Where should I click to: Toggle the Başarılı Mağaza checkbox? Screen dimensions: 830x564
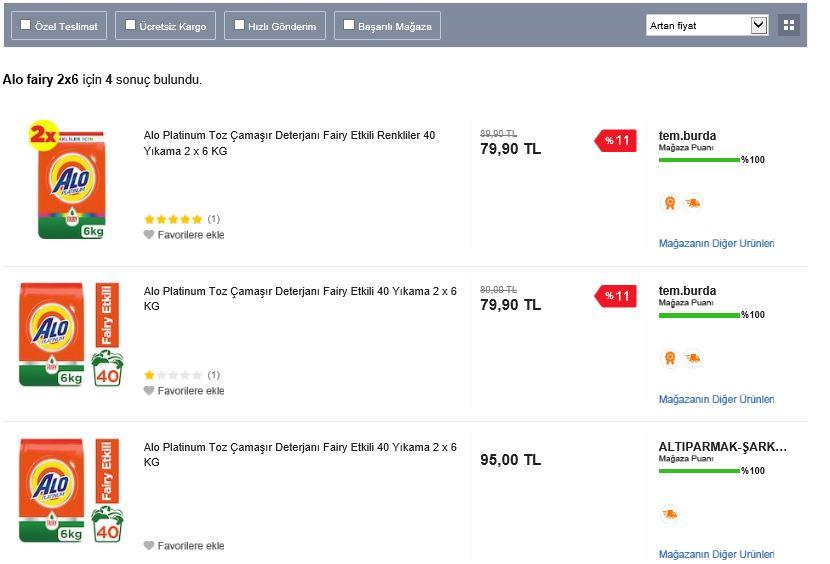coord(349,24)
